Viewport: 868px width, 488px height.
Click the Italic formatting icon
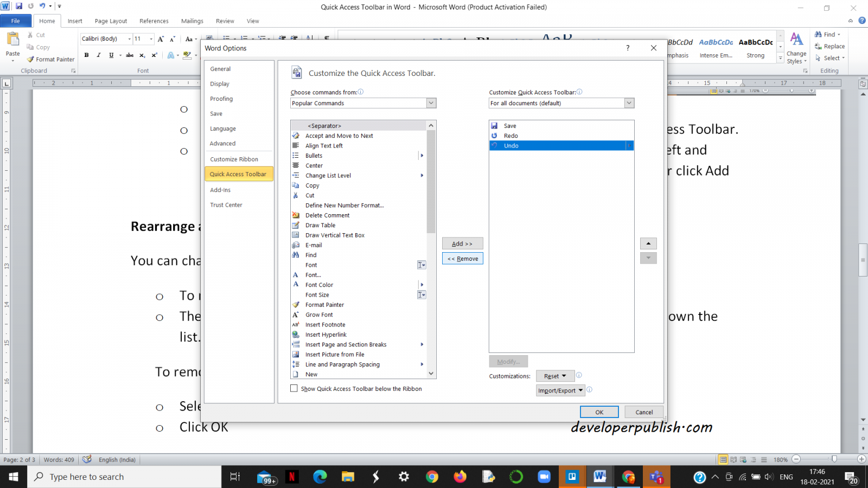coord(98,55)
